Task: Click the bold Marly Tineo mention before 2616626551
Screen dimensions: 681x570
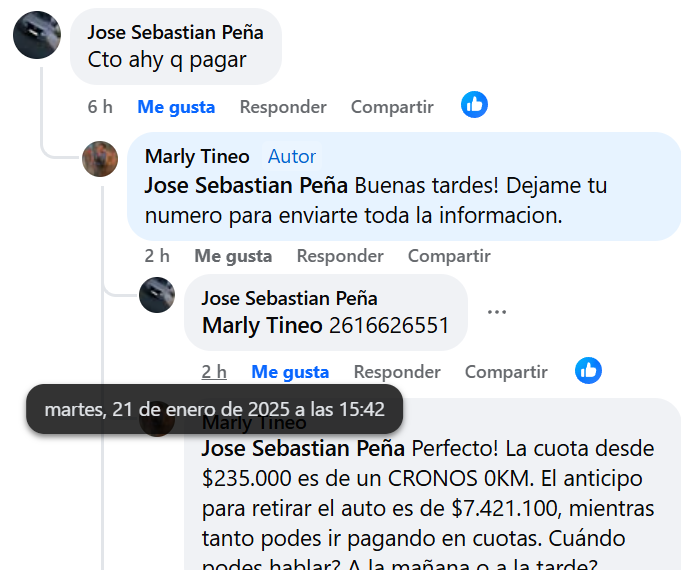Action: pyautogui.click(x=262, y=325)
